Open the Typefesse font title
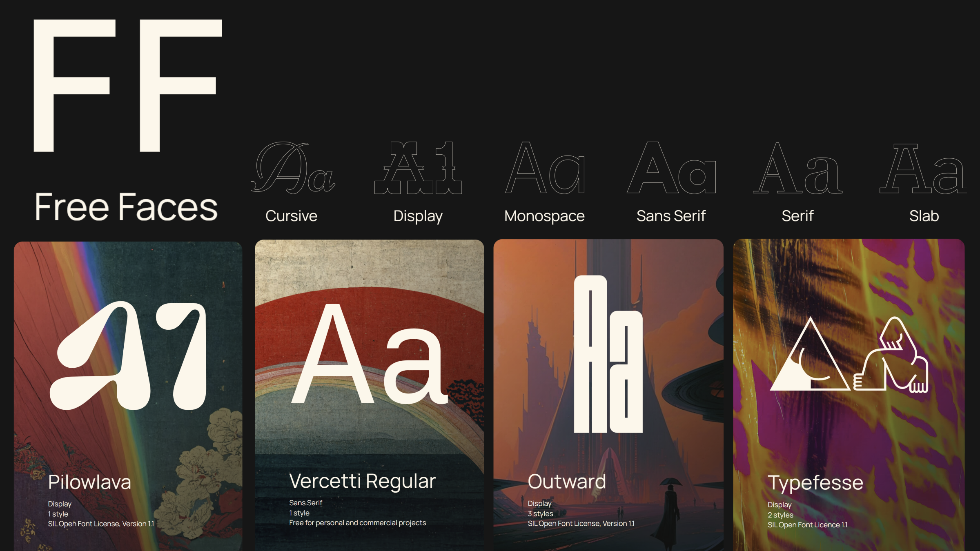The width and height of the screenshot is (980, 551). pyautogui.click(x=815, y=483)
